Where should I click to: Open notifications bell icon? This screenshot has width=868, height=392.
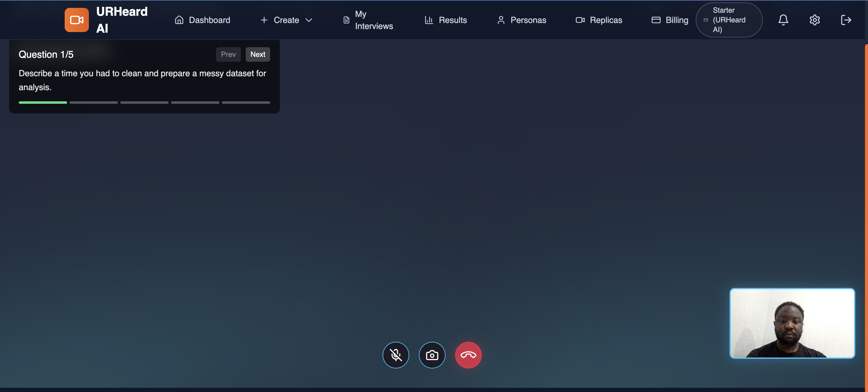click(x=783, y=20)
